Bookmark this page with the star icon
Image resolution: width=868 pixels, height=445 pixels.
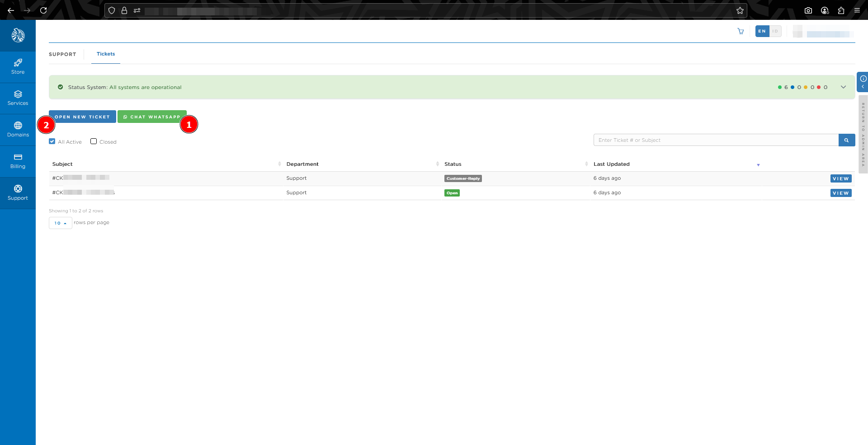click(740, 10)
